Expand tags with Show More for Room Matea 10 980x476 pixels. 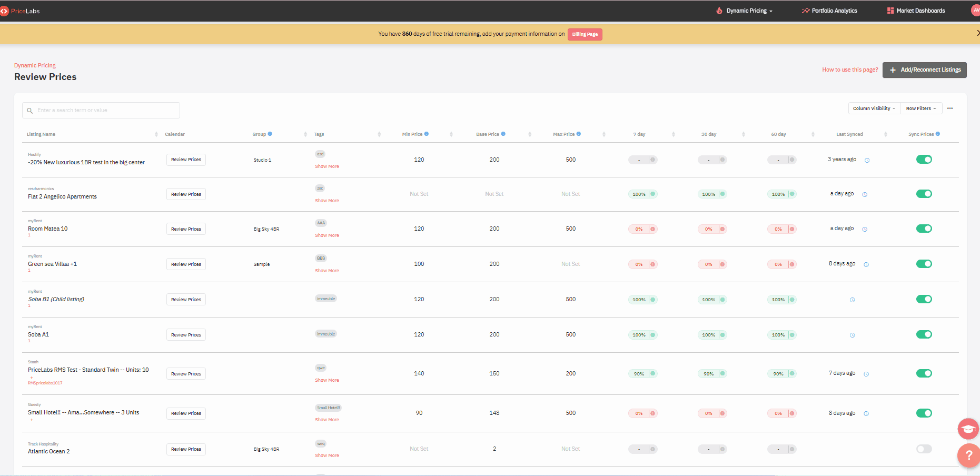coord(327,235)
